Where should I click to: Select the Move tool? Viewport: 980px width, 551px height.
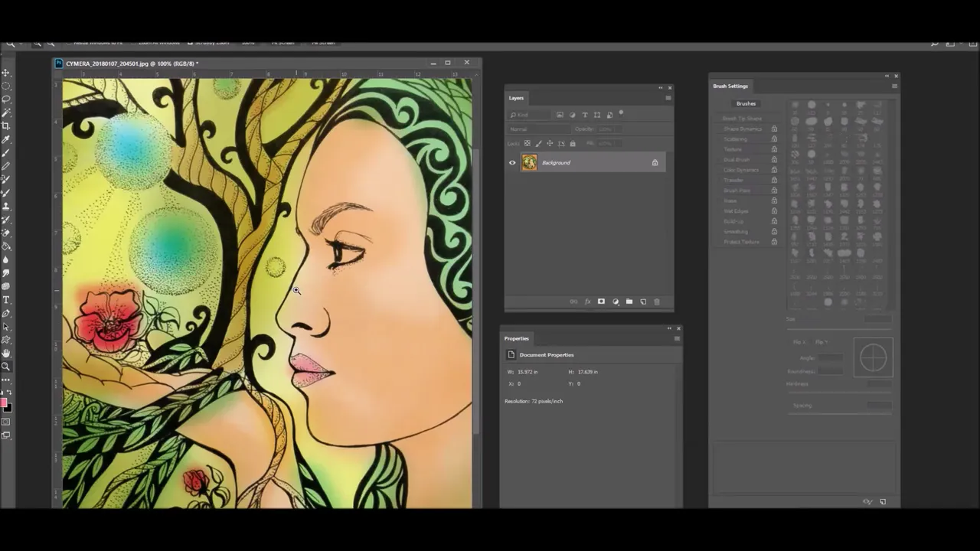pyautogui.click(x=6, y=73)
